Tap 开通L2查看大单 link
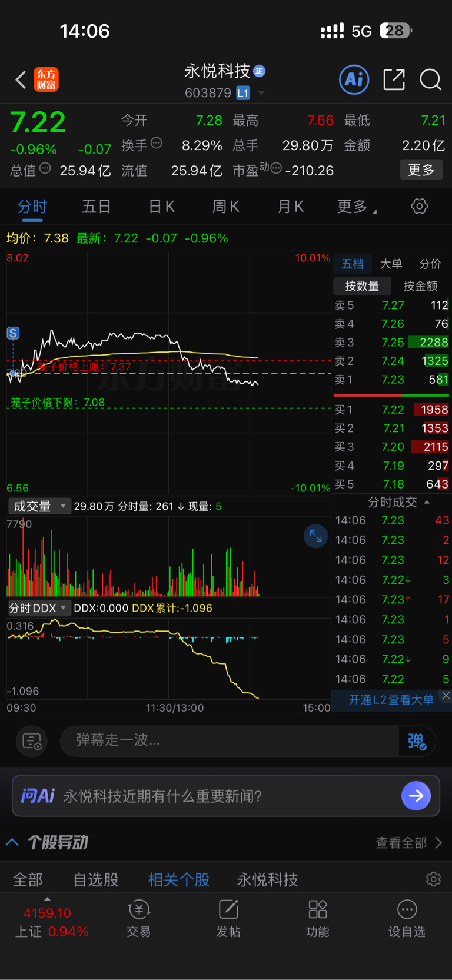Viewport: 452px width, 980px height. click(x=391, y=700)
